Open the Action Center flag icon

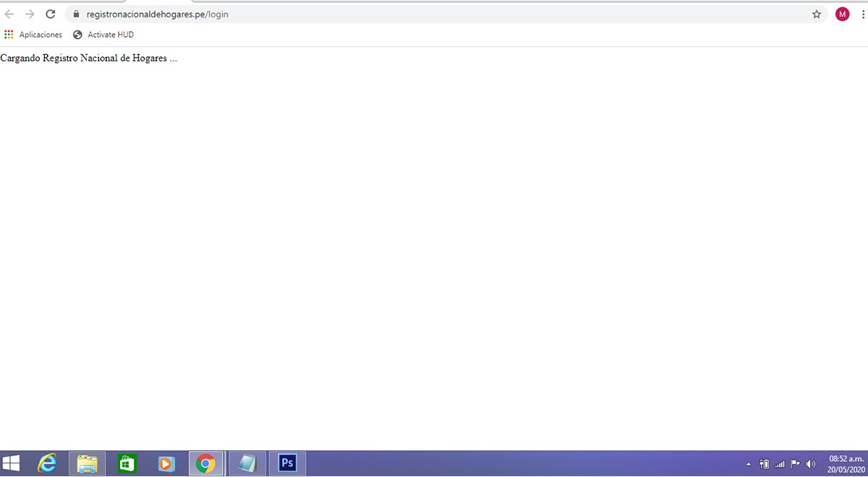pos(795,464)
